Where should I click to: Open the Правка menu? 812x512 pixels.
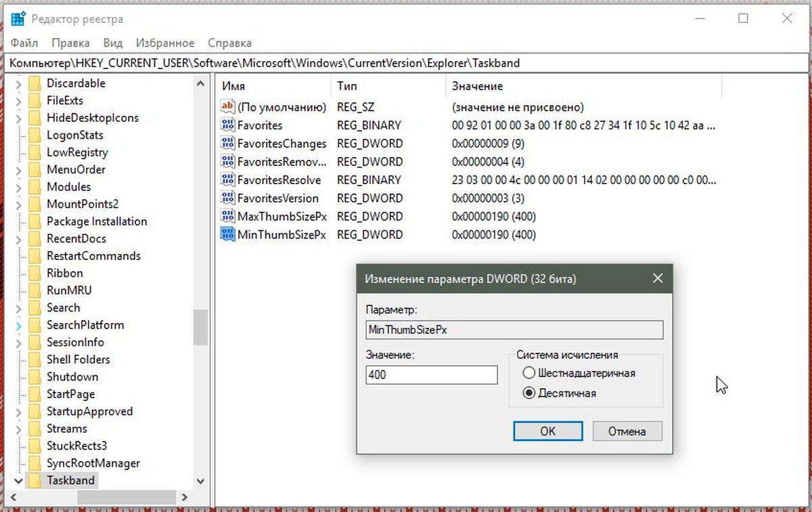[x=70, y=43]
